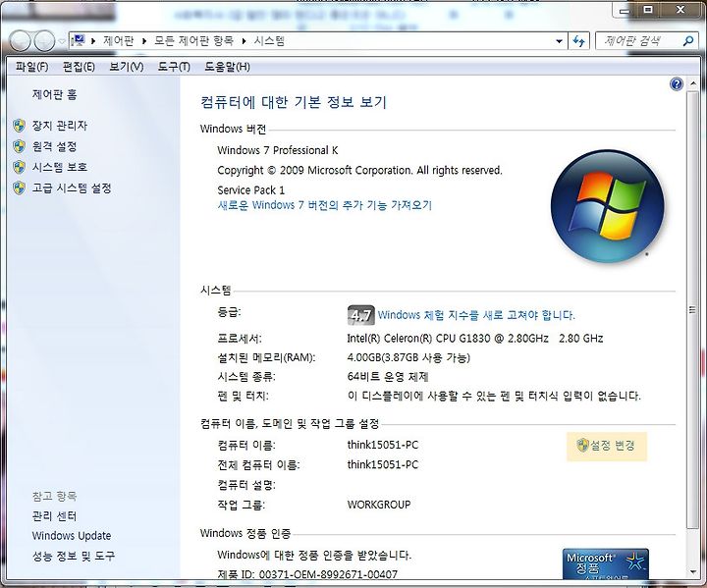Open 고급 시스템 설정 link

[x=72, y=187]
